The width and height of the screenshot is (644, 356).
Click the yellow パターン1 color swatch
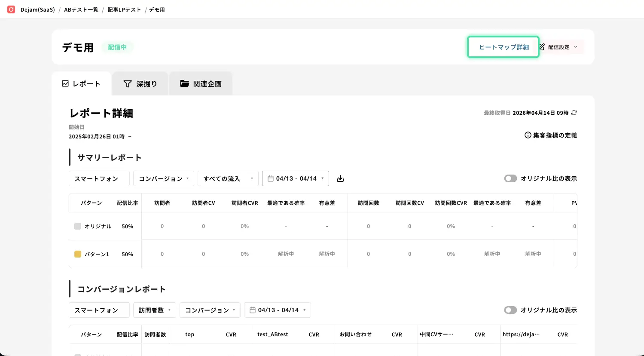(78, 254)
